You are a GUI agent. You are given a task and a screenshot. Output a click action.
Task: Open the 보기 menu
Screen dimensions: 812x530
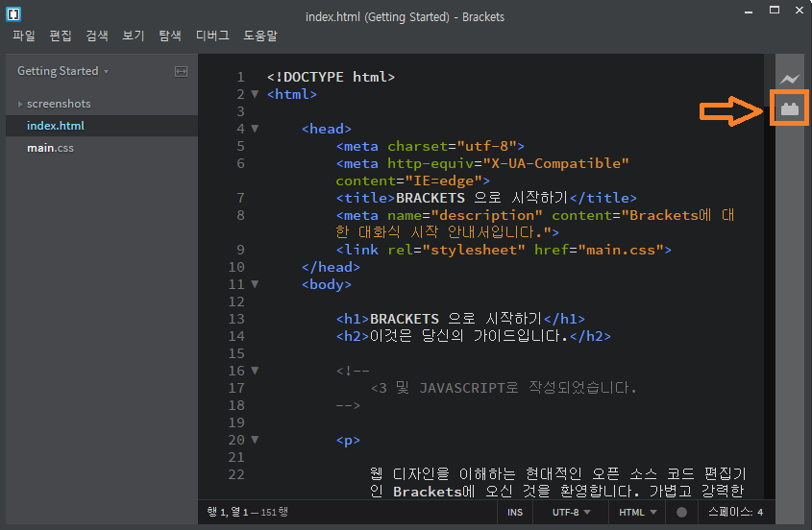pyautogui.click(x=133, y=36)
